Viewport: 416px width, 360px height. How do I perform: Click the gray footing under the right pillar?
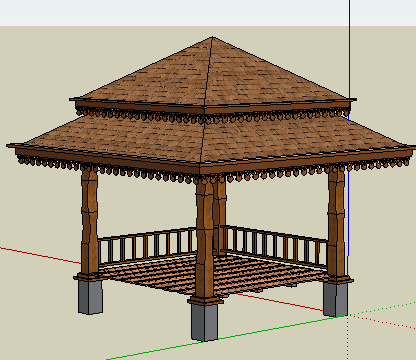pyautogui.click(x=335, y=299)
